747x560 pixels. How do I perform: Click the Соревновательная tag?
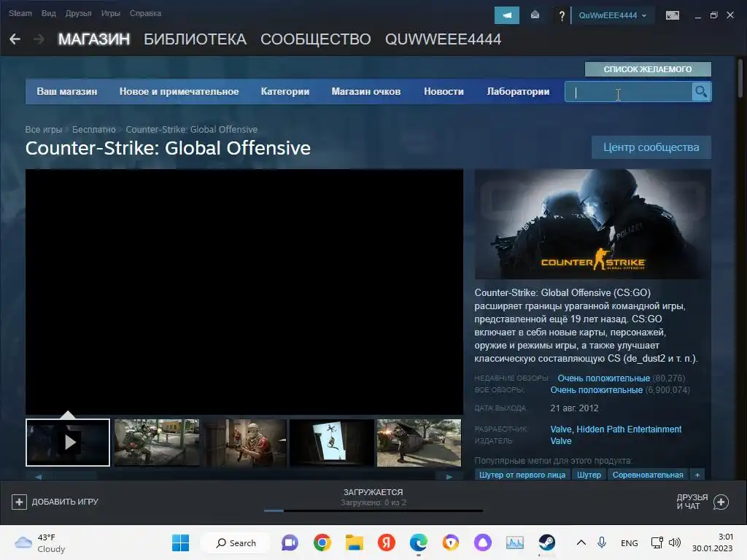[x=648, y=475]
